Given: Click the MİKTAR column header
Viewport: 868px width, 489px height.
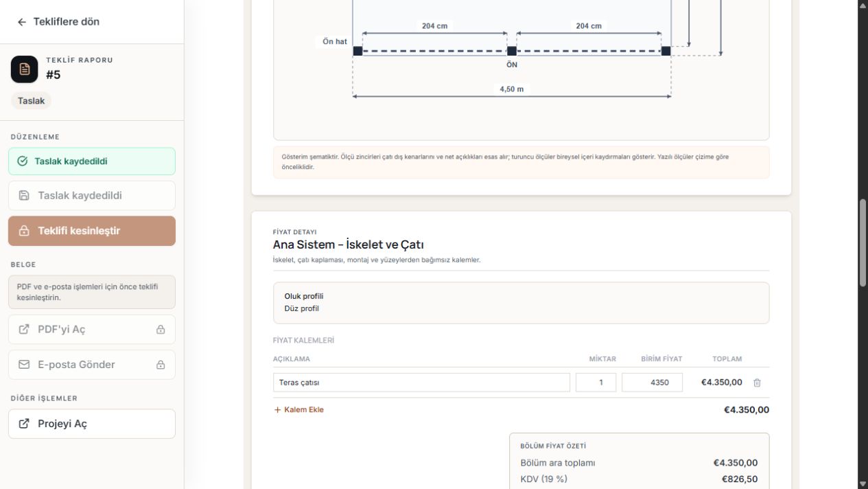Looking at the screenshot, I should pos(602,359).
